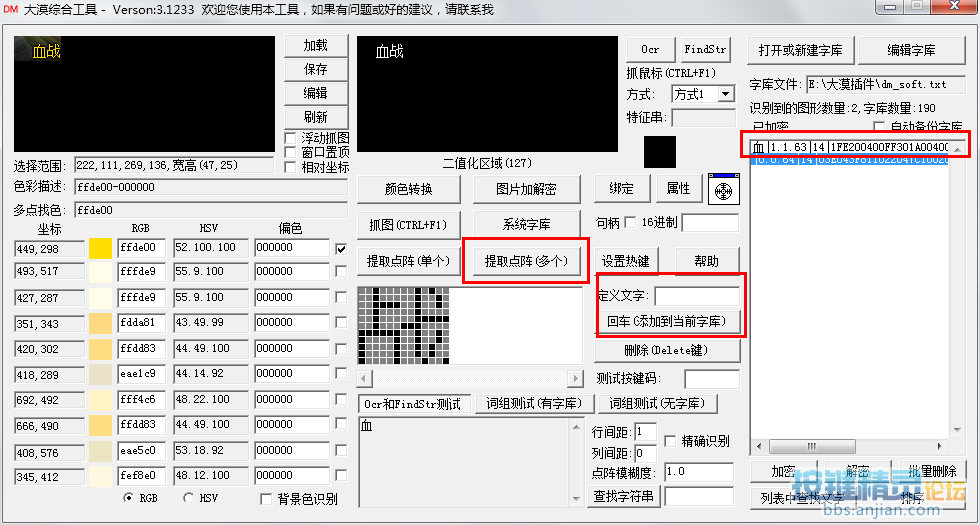Click 回车(添加到当前字库) button
The image size is (980, 525).
(x=666, y=322)
